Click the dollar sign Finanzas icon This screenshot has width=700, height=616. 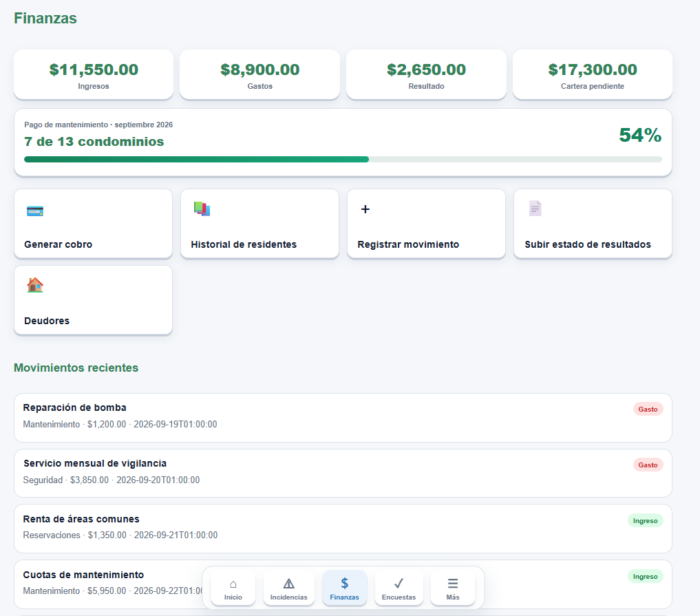345,583
